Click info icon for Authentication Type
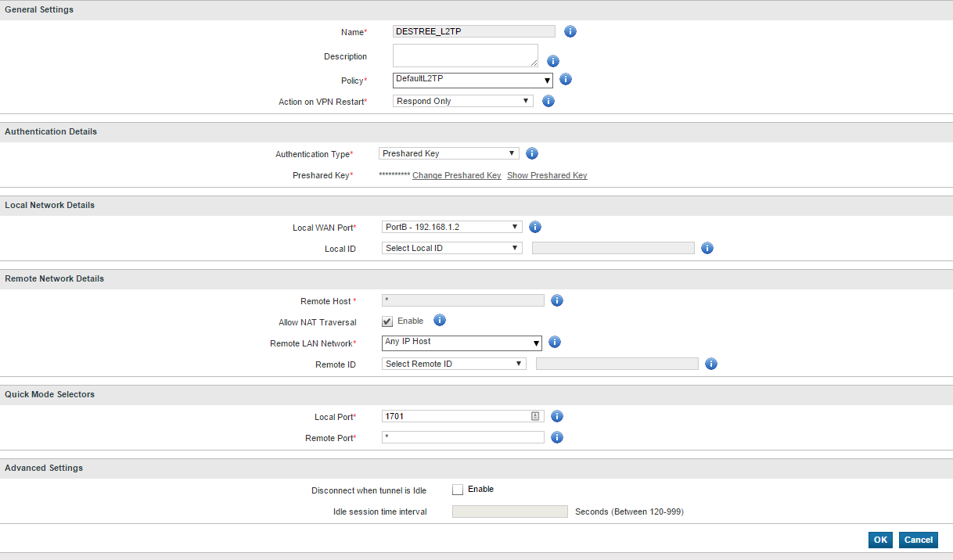This screenshot has height=560, width=953. (532, 153)
